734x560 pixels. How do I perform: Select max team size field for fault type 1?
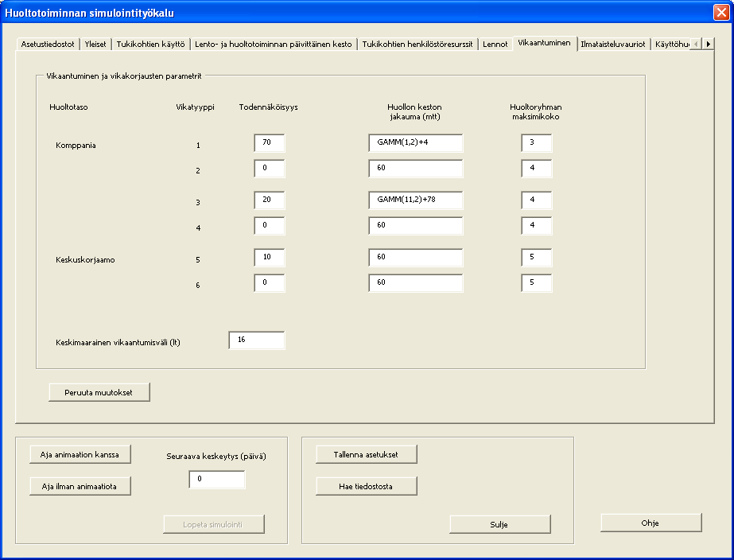click(x=537, y=143)
